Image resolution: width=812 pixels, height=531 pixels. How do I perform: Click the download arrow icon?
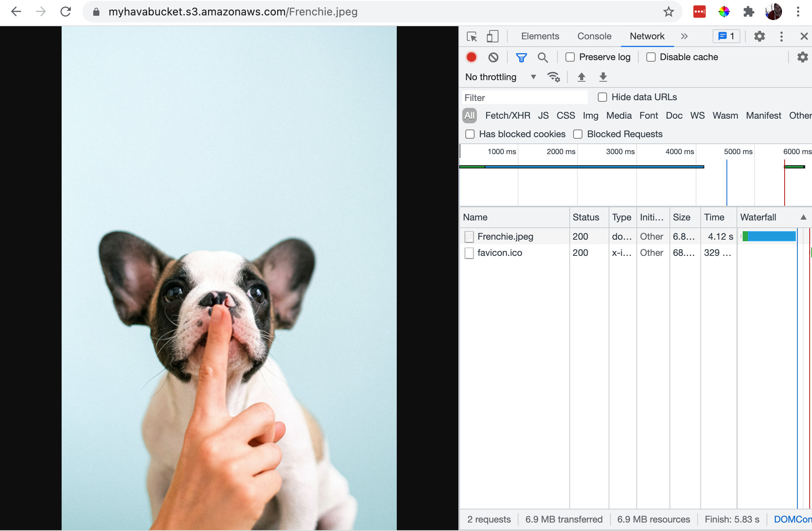[x=602, y=77]
